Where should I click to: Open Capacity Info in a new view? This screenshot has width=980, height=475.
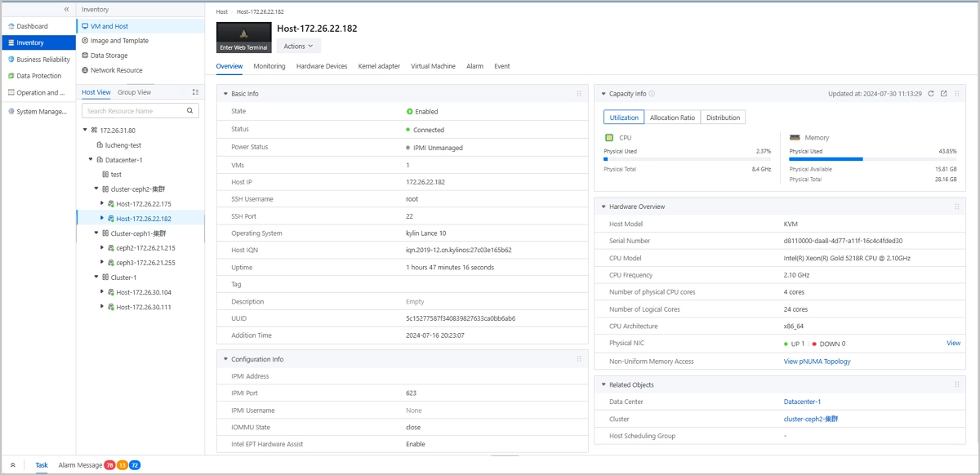tap(943, 93)
